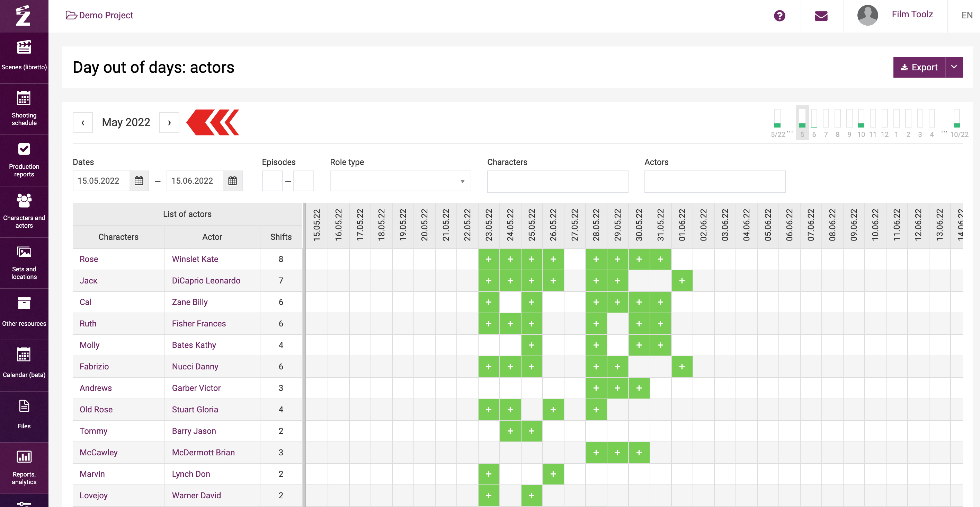Open Calendar (beta)
This screenshot has width=980, height=507.
(x=24, y=365)
